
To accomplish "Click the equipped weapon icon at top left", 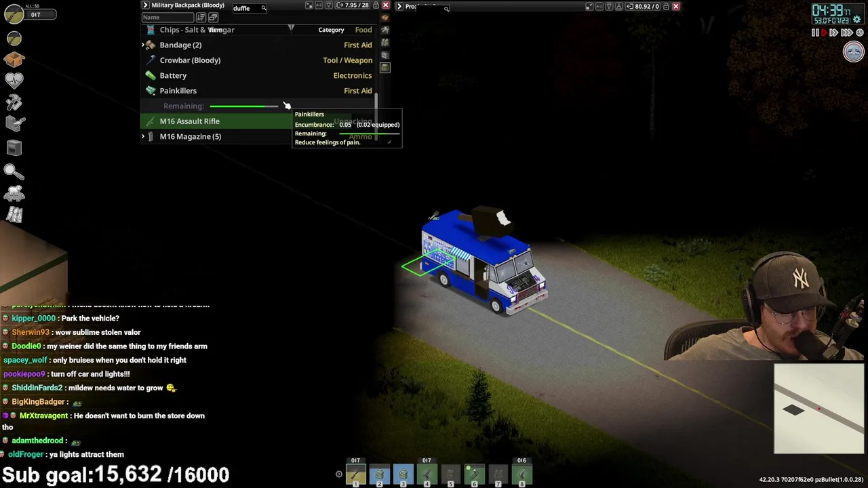I will pyautogui.click(x=14, y=14).
